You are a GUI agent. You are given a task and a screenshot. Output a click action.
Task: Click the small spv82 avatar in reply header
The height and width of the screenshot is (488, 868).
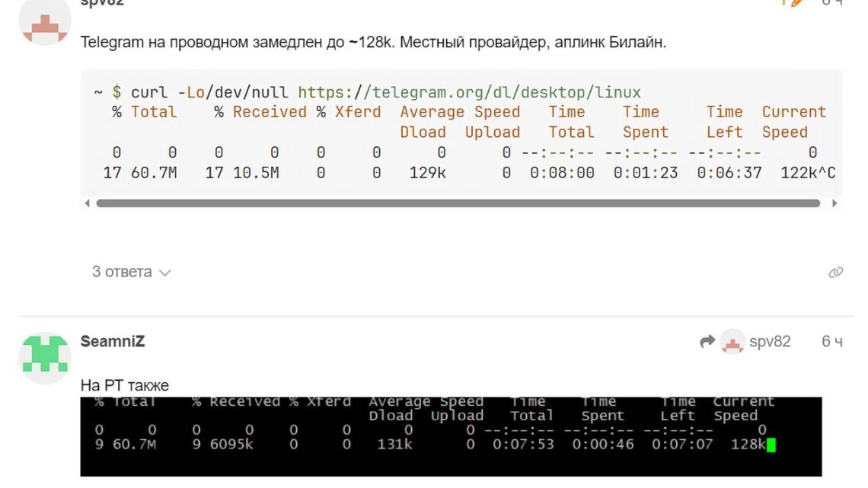(732, 342)
